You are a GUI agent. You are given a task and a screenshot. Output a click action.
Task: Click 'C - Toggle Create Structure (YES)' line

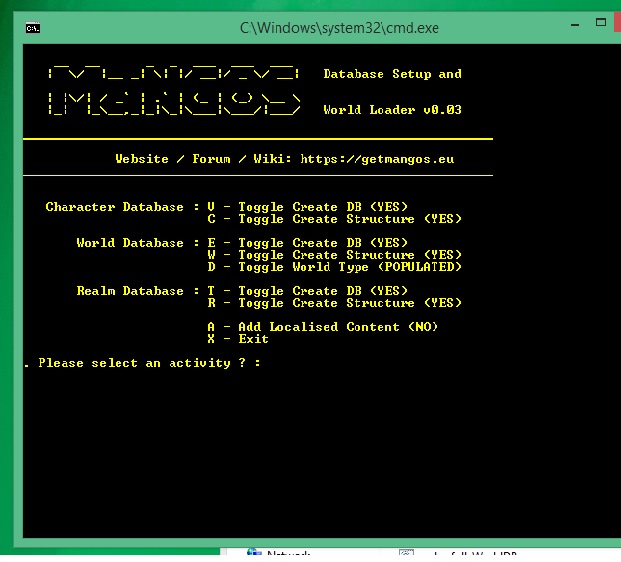click(x=335, y=219)
